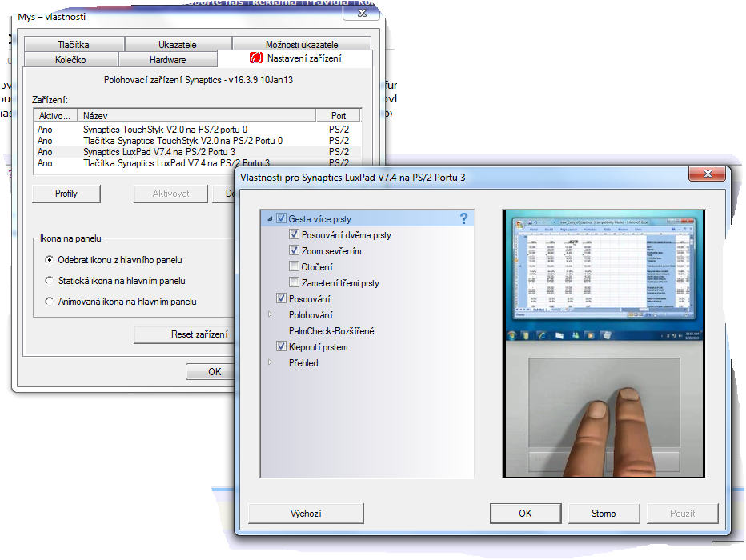Click the Aktivo... column header
This screenshot has width=746, height=560.
pos(56,115)
